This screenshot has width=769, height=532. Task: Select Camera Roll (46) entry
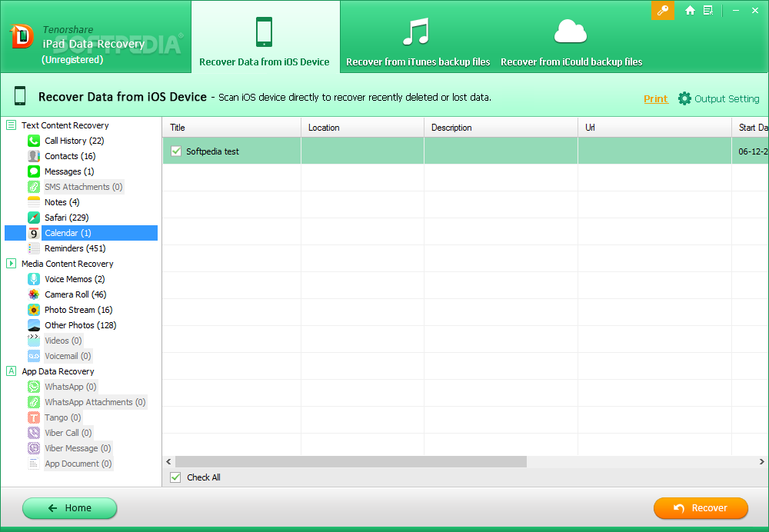pyautogui.click(x=75, y=294)
